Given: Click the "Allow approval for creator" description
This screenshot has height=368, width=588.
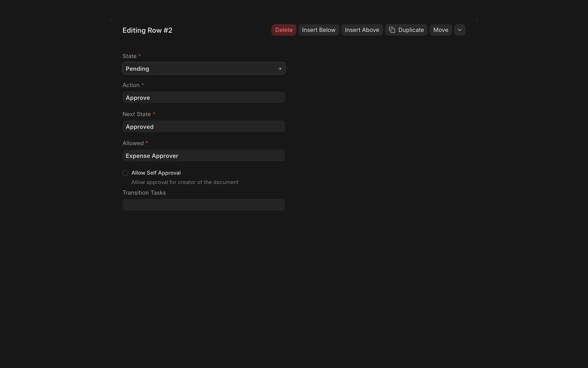Looking at the screenshot, I should pos(185,182).
